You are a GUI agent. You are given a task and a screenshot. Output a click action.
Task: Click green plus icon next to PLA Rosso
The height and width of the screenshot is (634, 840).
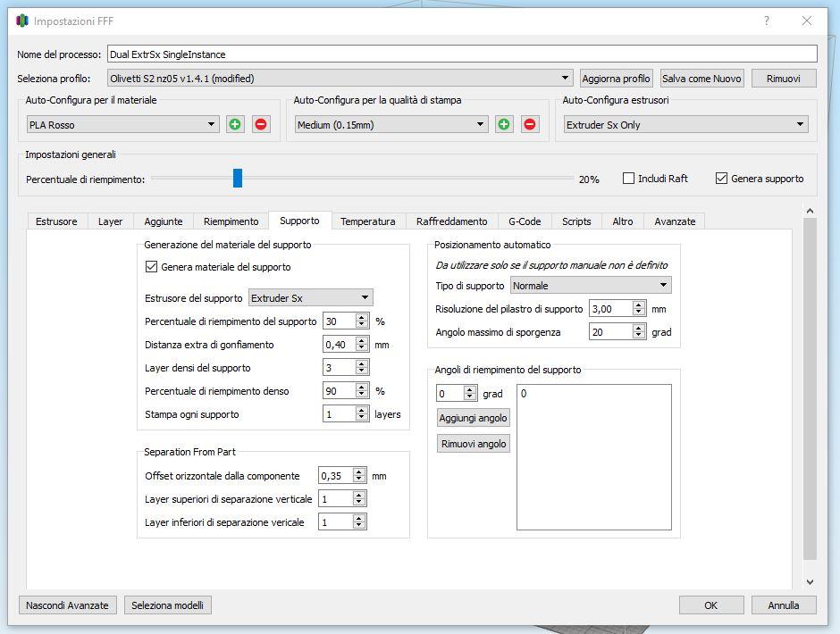tap(235, 125)
